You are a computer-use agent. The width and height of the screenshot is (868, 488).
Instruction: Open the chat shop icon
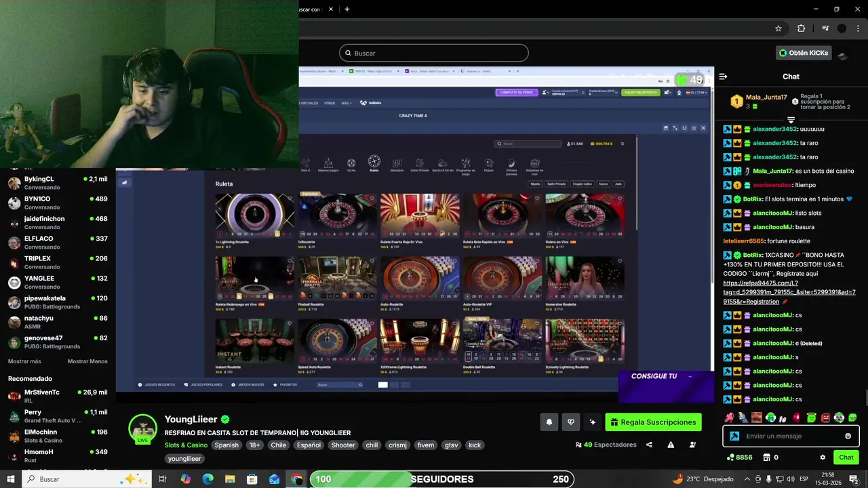coord(766,457)
